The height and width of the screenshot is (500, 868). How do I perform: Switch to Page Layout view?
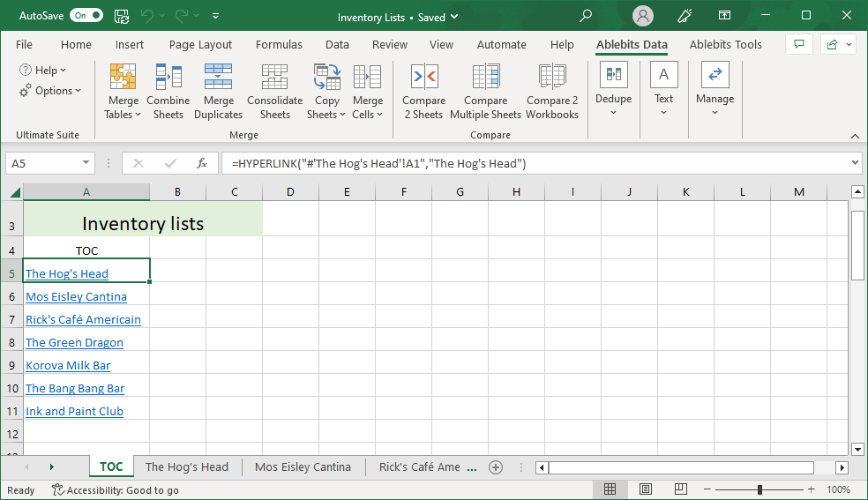(x=646, y=489)
